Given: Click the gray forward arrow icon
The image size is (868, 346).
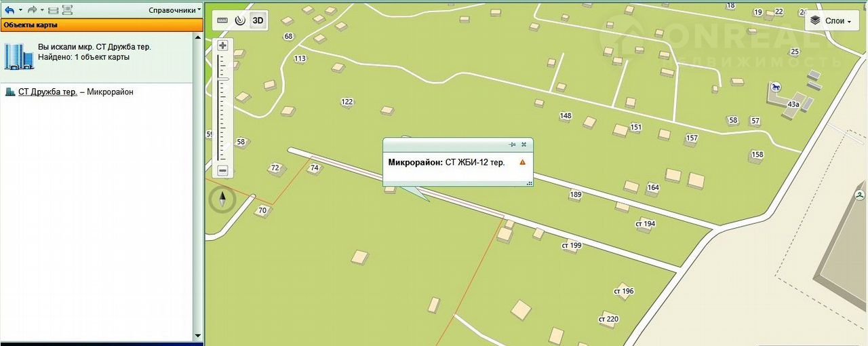Looking at the screenshot, I should click(x=32, y=10).
